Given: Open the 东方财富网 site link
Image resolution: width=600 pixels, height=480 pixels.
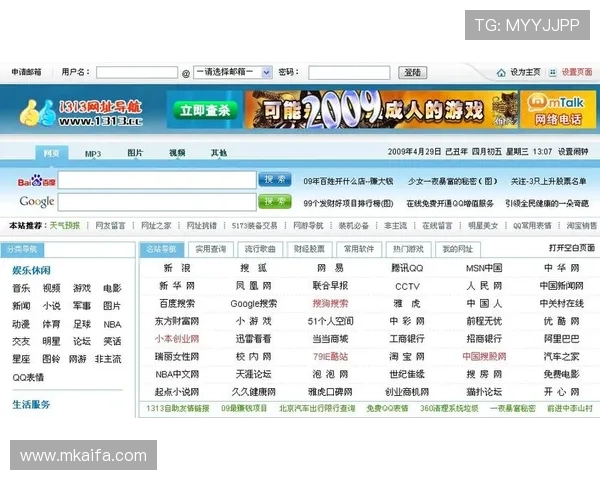Looking at the screenshot, I should click(x=177, y=321).
